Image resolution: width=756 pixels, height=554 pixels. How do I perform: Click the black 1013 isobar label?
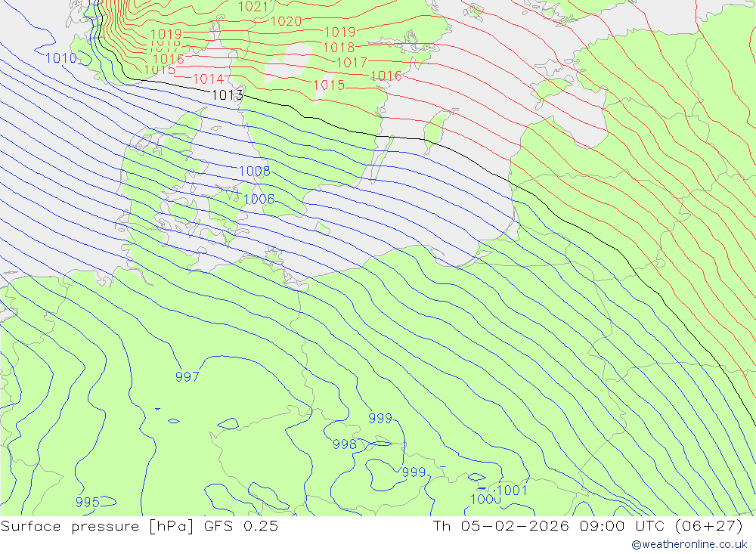[228, 95]
